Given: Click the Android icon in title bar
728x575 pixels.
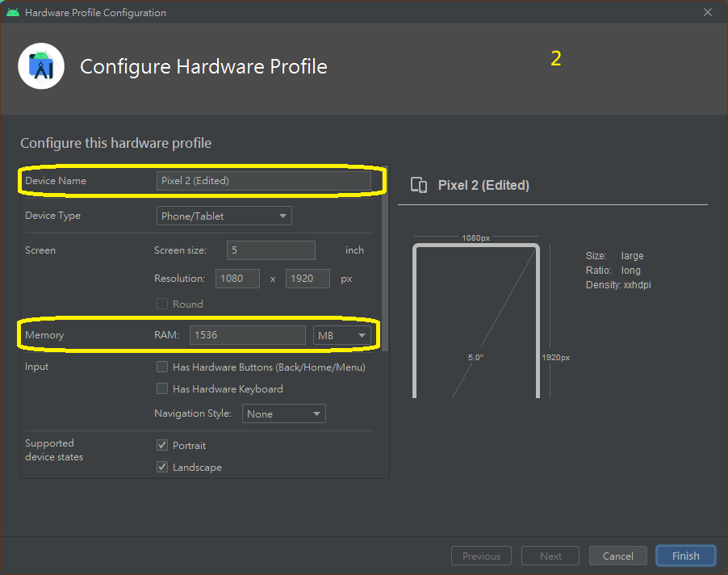Looking at the screenshot, I should tap(13, 12).
